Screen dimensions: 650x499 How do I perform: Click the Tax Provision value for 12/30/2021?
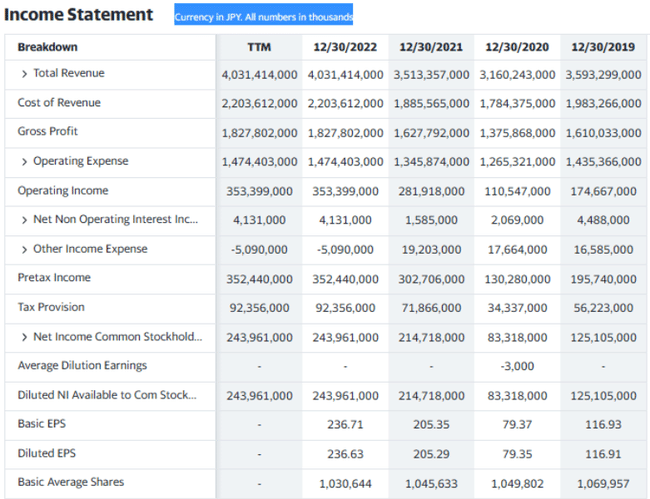coord(431,308)
